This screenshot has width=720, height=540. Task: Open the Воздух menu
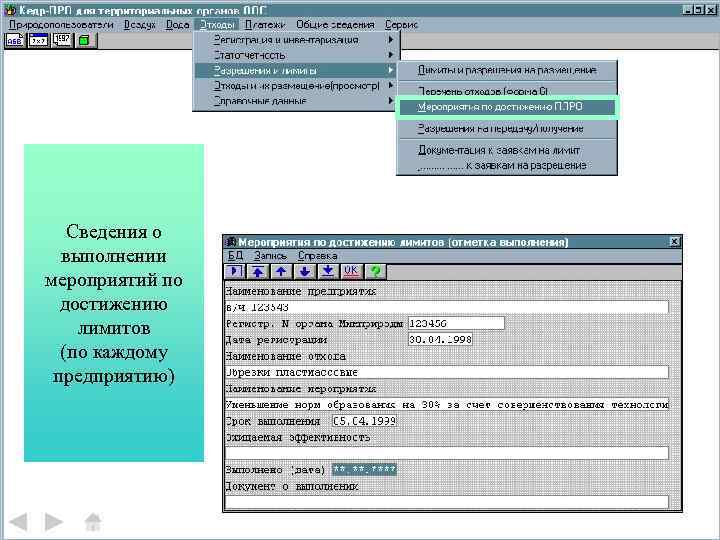click(140, 25)
